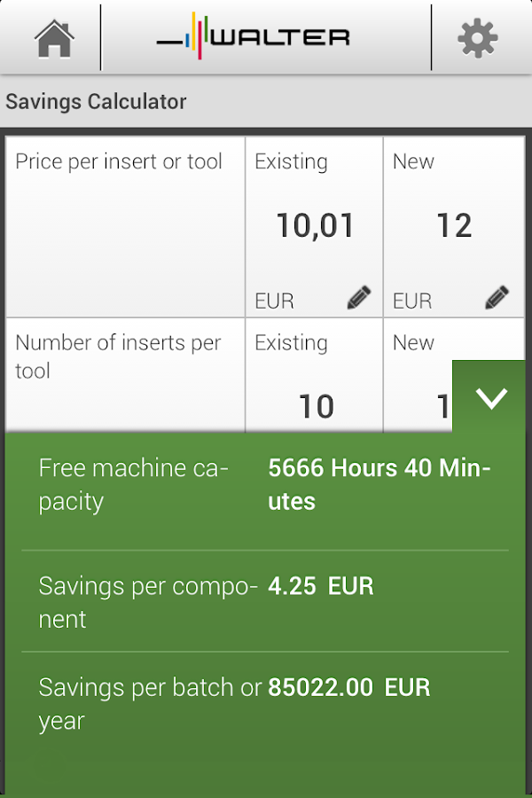Select the 85022.00 EUR savings value

[x=349, y=687]
